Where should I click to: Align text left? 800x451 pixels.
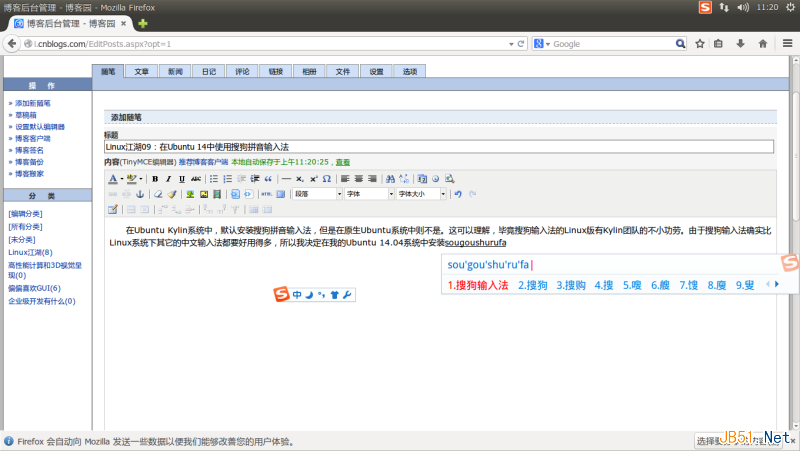[345, 179]
